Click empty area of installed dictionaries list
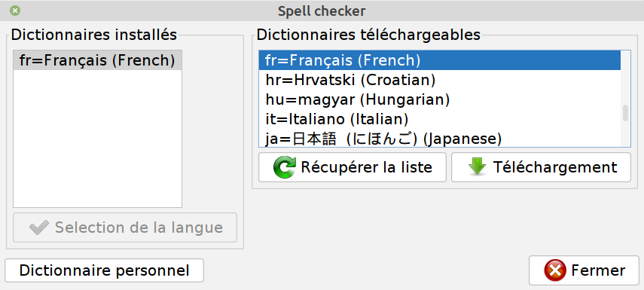 coord(97,139)
